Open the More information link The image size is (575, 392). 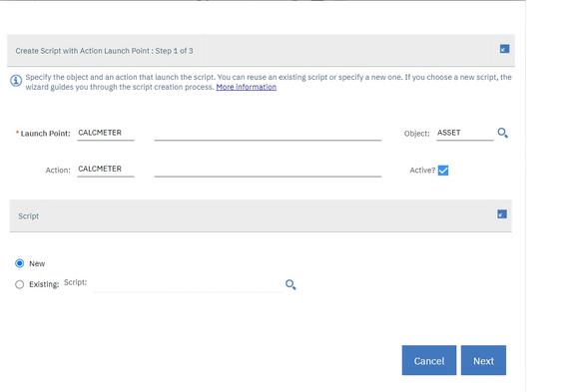pyautogui.click(x=246, y=87)
